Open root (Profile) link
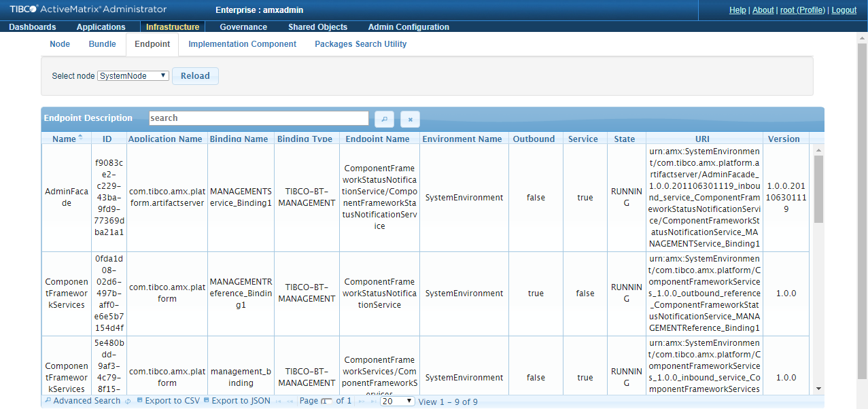Viewport: 868px width, 409px height. (803, 10)
